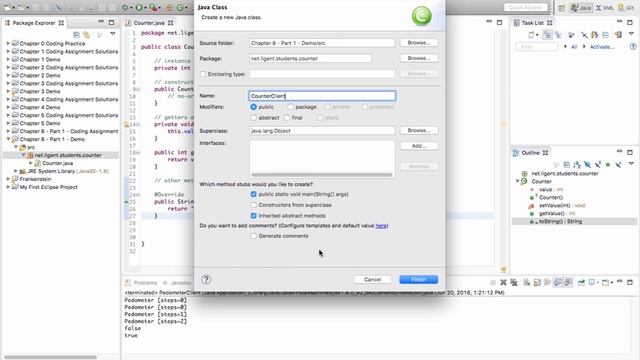Toggle Link with Editor in Package Explorer
The height and width of the screenshot is (360, 640).
tap(87, 35)
